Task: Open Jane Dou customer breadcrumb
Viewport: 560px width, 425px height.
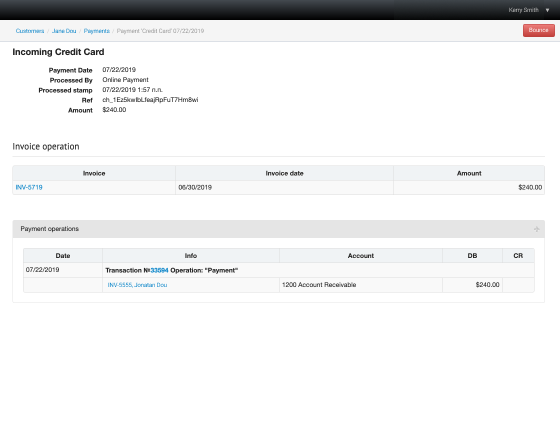Action: [x=64, y=31]
